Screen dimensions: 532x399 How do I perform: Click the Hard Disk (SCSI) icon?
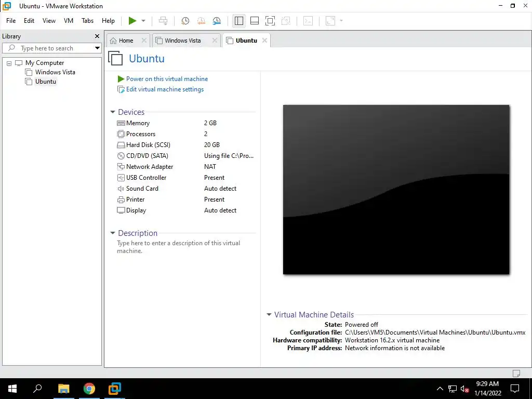tap(121, 145)
